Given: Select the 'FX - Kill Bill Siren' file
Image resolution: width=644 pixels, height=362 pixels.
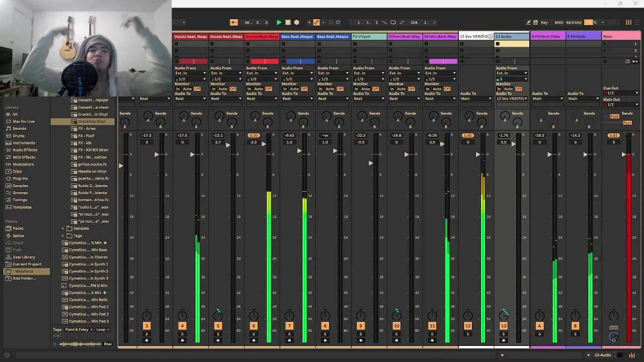Looking at the screenshot, I should [93, 150].
